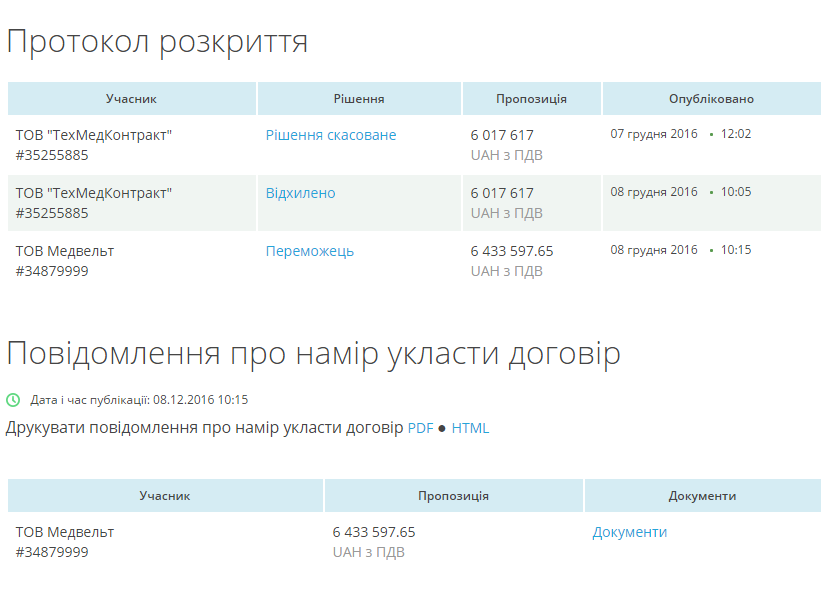This screenshot has height=591, width=821.
Task: Select the "Протокол розкриття" heading
Action: click(x=157, y=42)
